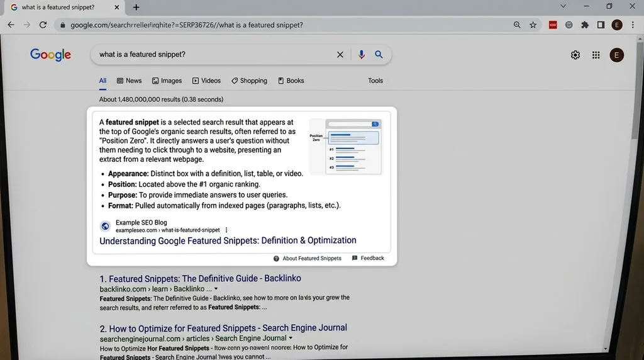
Task: Switch to the Videos tab
Action: (206, 81)
